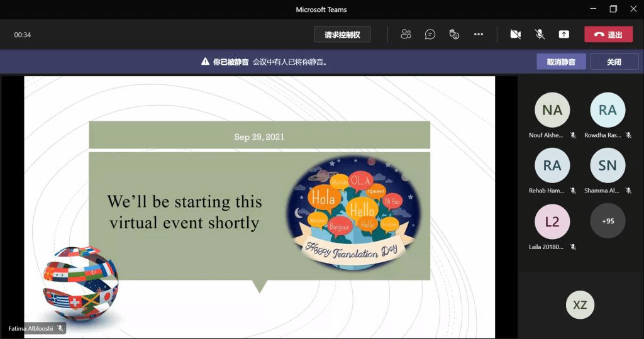644x339 pixels.
Task: Click the XZ self-view avatar
Action: pyautogui.click(x=580, y=305)
